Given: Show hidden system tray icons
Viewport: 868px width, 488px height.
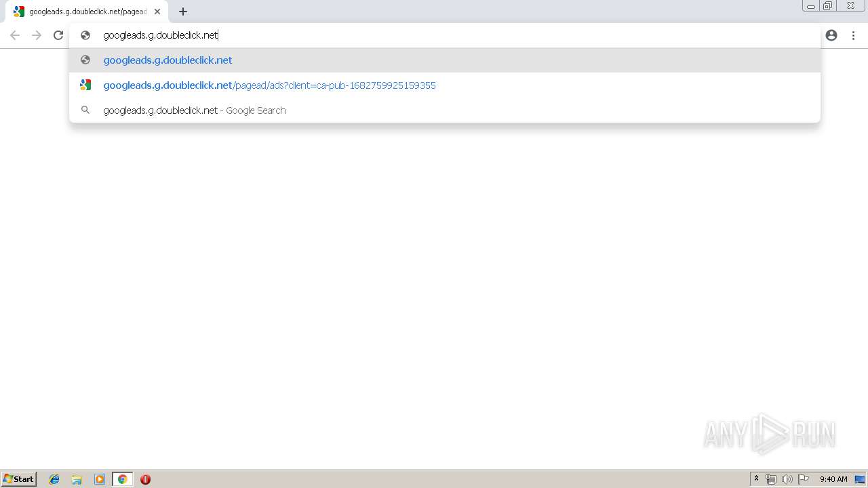Looking at the screenshot, I should click(756, 479).
